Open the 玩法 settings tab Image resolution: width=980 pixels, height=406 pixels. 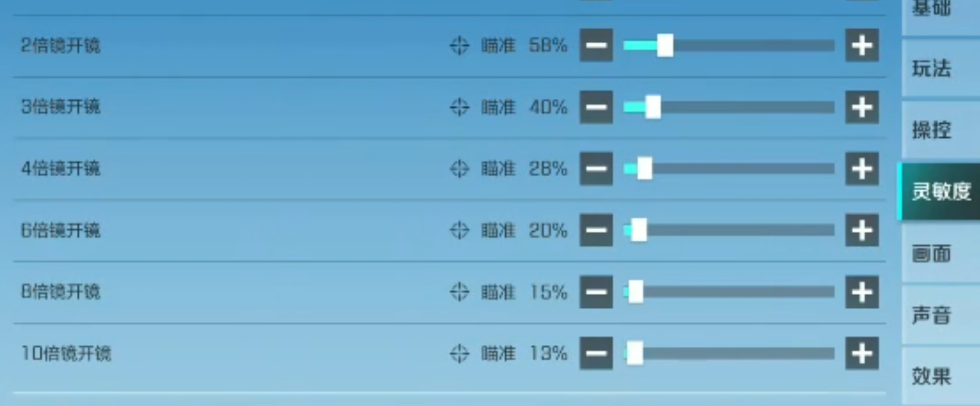932,68
